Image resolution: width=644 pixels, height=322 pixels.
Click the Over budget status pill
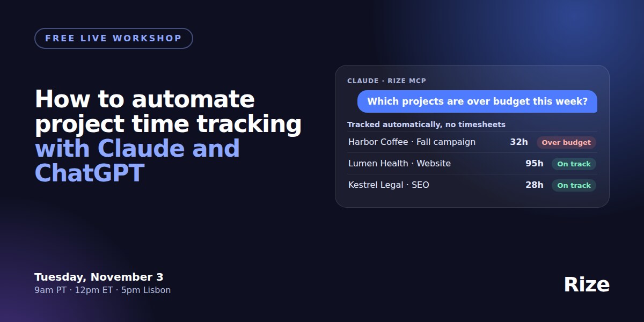point(566,142)
